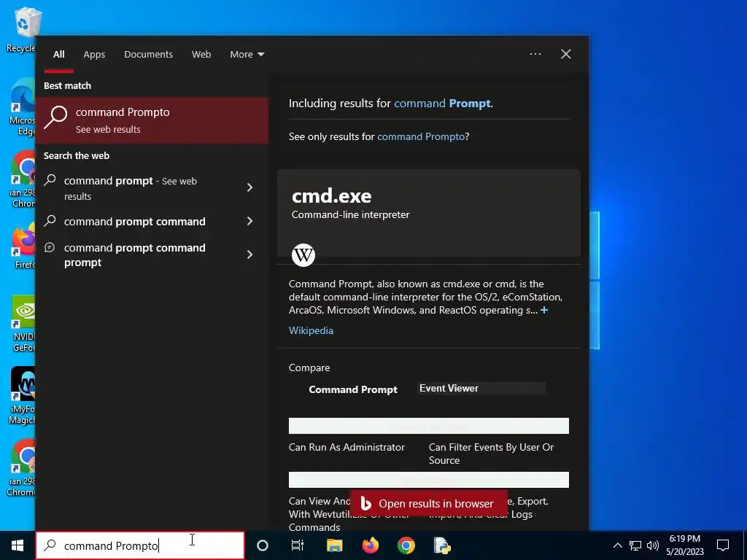Show hidden system tray icons

click(x=617, y=545)
